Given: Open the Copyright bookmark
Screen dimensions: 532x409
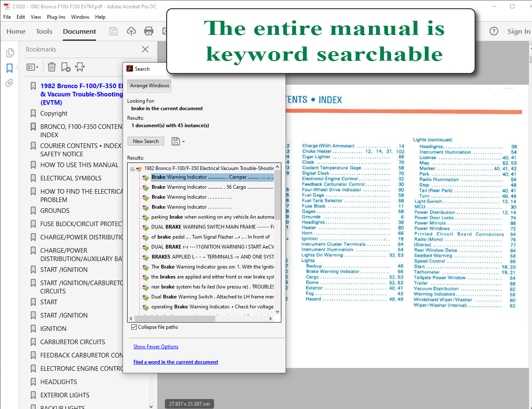Looking at the screenshot, I should (54, 113).
